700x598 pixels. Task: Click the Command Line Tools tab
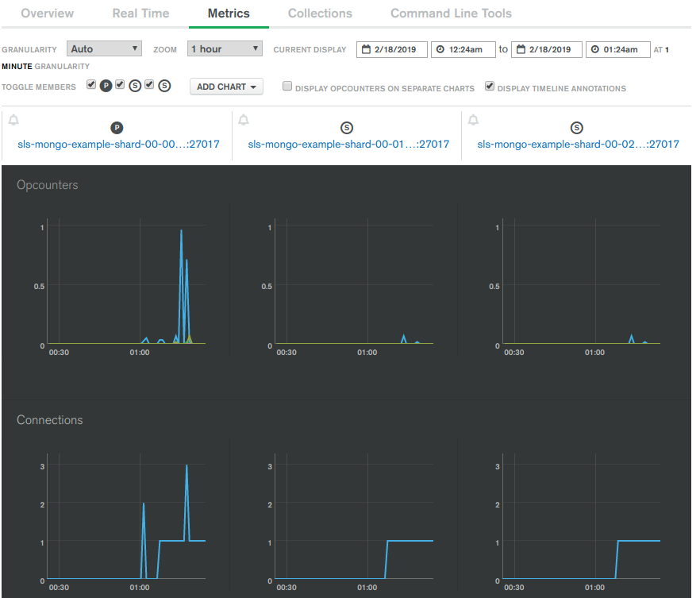click(x=451, y=14)
